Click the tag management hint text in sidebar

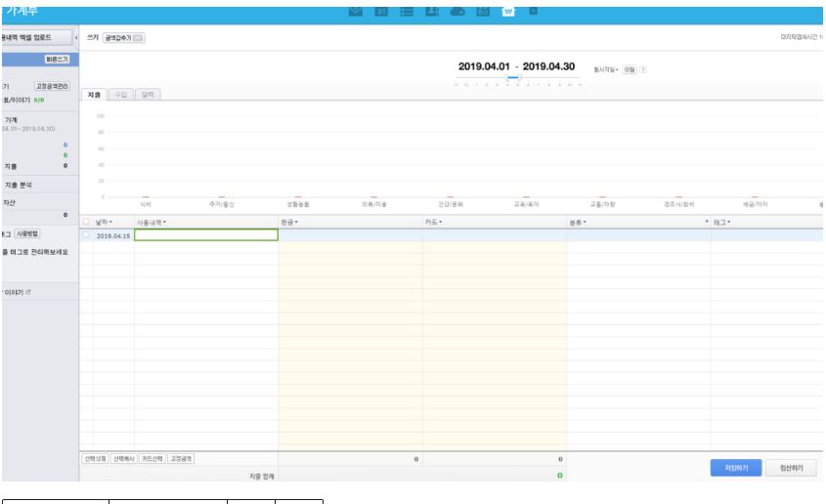click(35, 252)
